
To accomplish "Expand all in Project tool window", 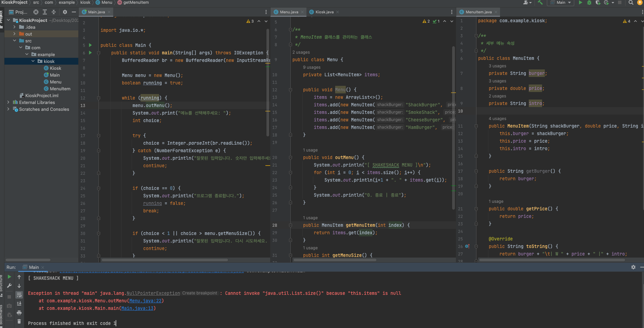I will tap(45, 12).
